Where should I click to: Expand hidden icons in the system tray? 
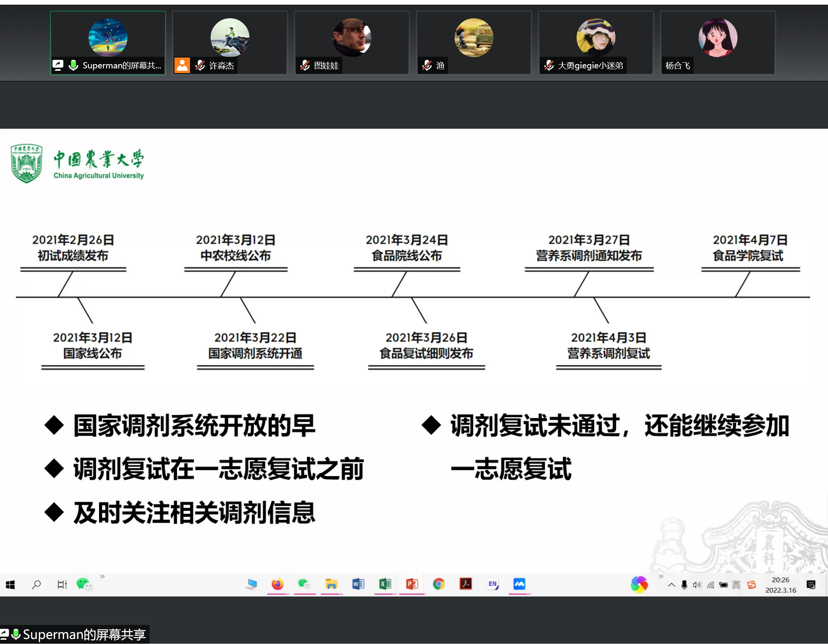(x=671, y=584)
